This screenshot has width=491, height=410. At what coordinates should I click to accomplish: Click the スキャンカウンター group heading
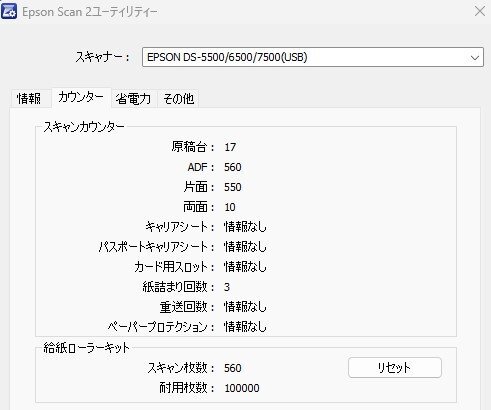84,127
